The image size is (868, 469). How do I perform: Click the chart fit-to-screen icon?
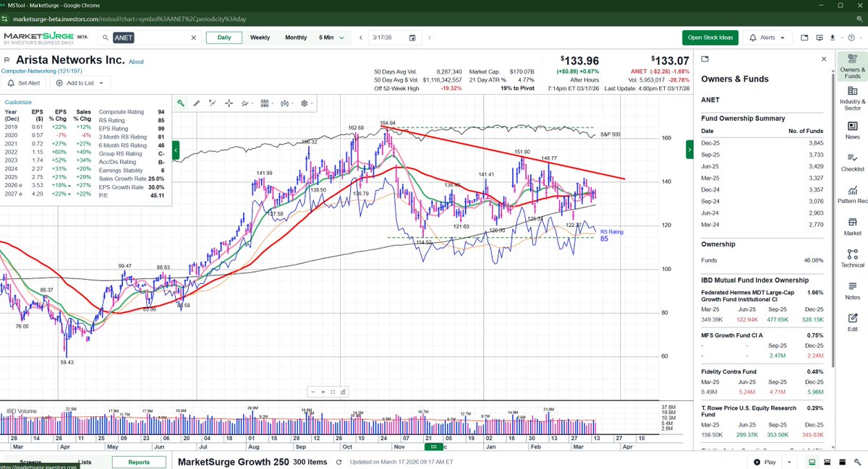pos(333,392)
